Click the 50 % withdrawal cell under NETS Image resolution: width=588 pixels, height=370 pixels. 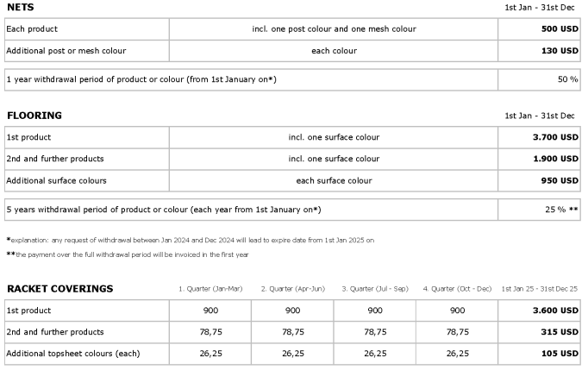539,79
